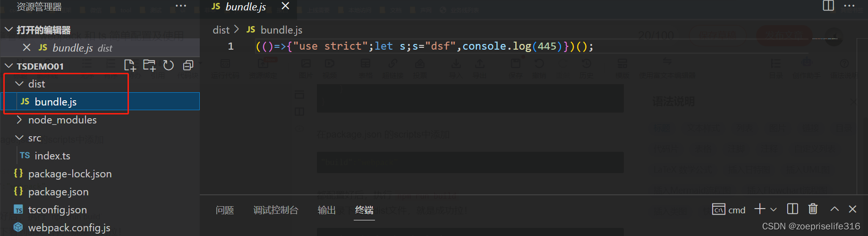This screenshot has height=236, width=868.
Task: Click the New File icon in TSDEMO01 header
Action: 129,65
